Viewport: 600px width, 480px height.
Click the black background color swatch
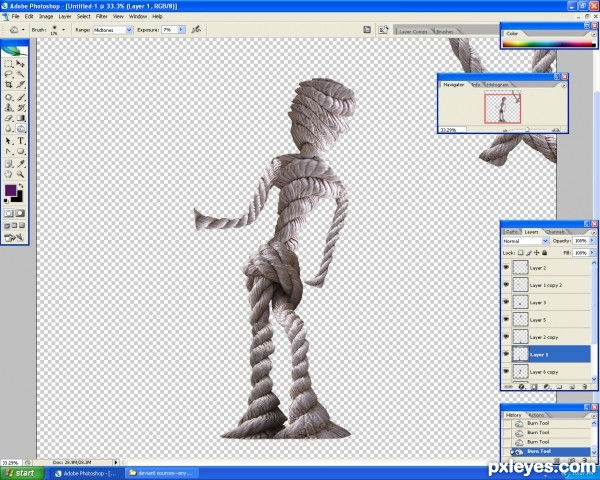(x=18, y=198)
